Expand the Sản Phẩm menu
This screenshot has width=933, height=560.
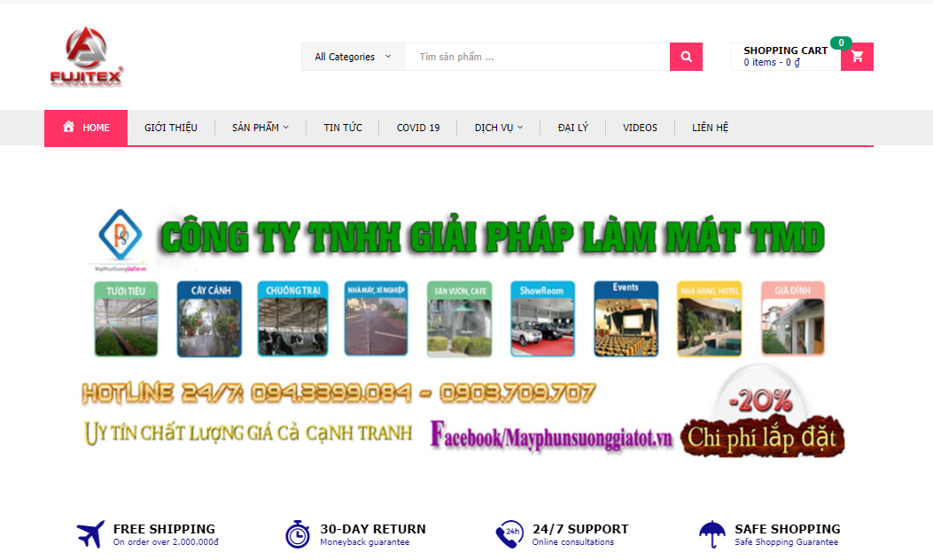click(260, 128)
